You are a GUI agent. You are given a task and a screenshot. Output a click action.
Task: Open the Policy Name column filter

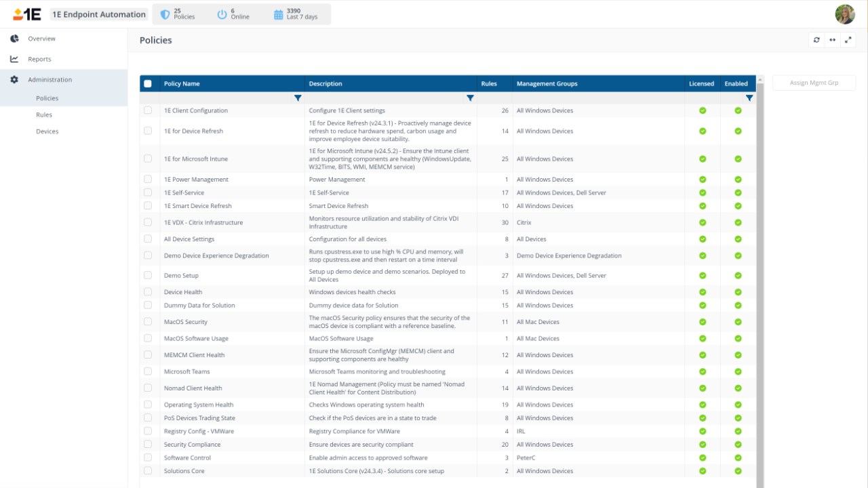point(298,98)
